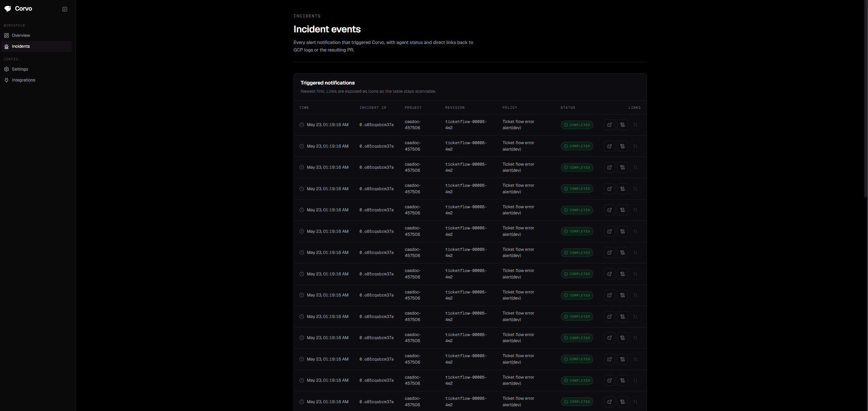Click policy 'Ticket flow error alert(dev)' in fourth row
Viewport: 868px width, 411px height.
(x=518, y=189)
